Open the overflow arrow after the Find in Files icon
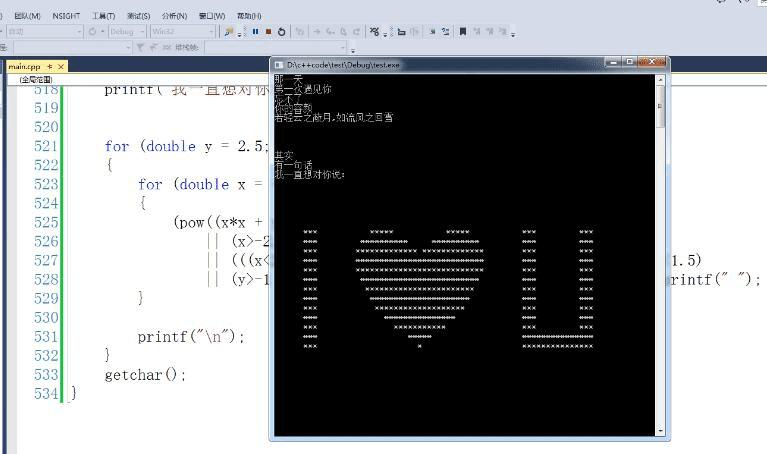The width and height of the screenshot is (767, 454). coord(239,34)
